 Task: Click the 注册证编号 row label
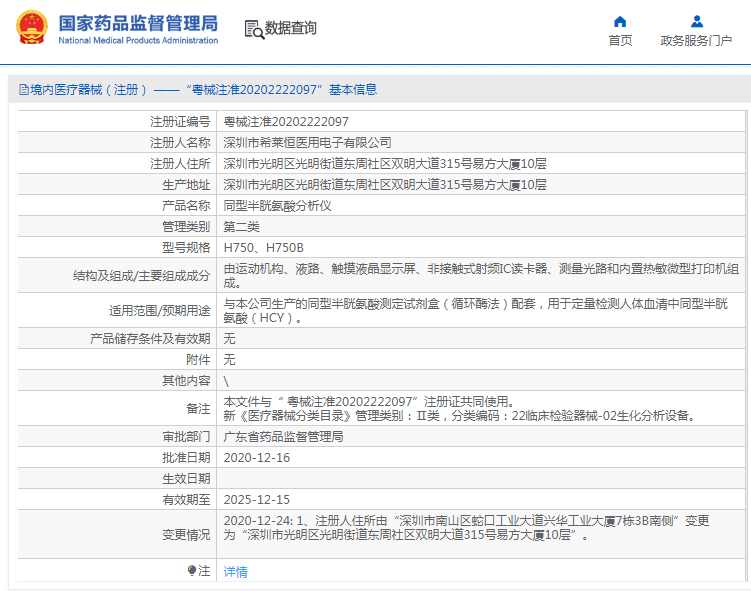[x=180, y=122]
